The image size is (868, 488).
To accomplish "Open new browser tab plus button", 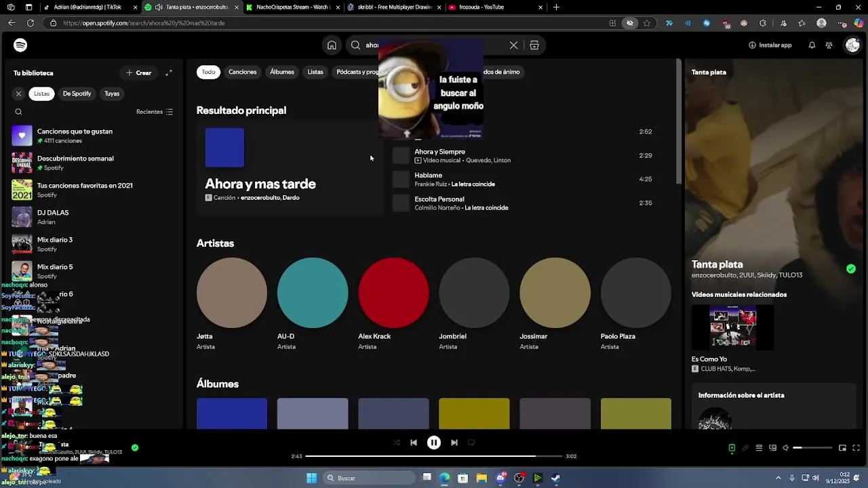I will pos(556,7).
